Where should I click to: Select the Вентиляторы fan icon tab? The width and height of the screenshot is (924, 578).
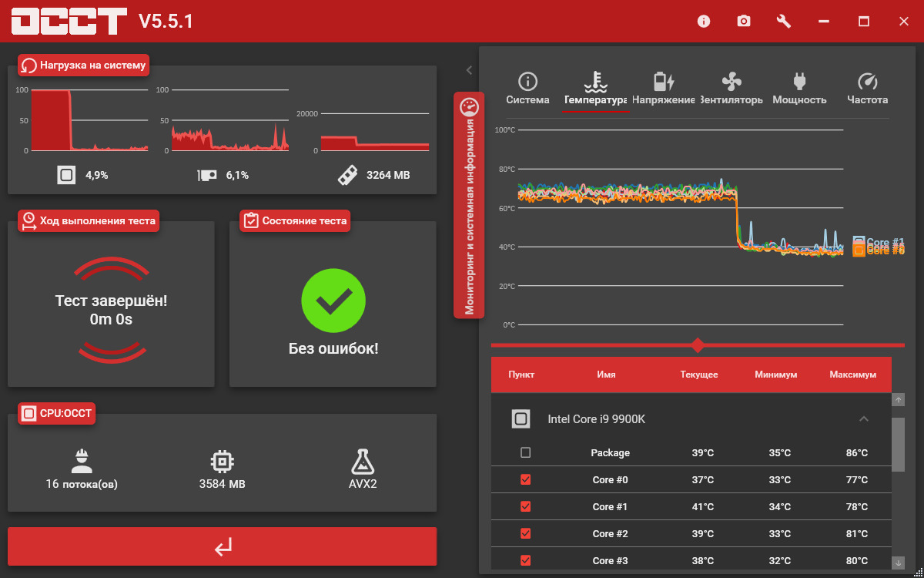point(731,89)
